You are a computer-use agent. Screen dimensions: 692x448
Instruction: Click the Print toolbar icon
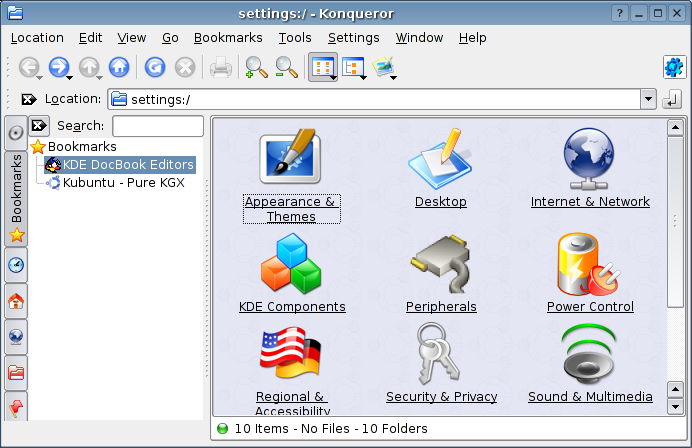point(220,68)
